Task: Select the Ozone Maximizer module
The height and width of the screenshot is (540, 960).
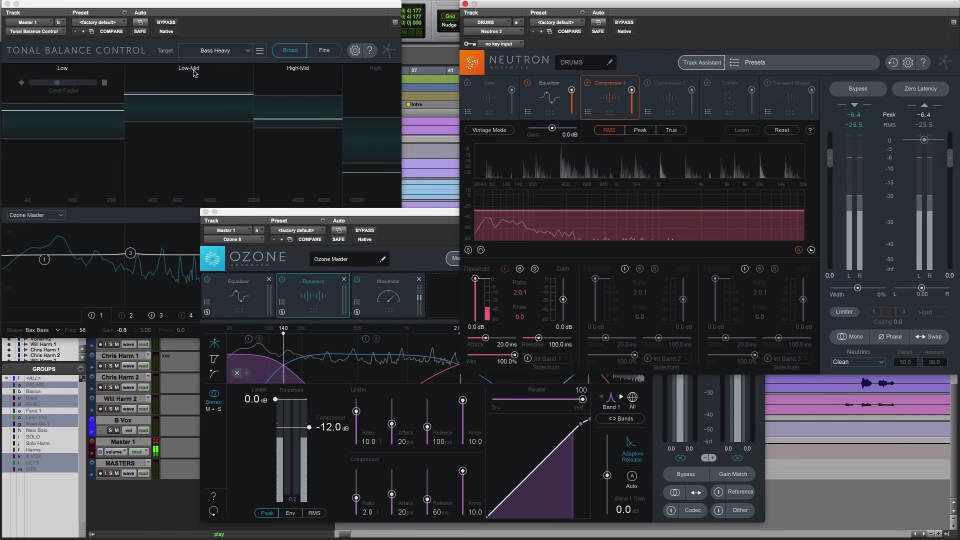Action: pos(388,296)
